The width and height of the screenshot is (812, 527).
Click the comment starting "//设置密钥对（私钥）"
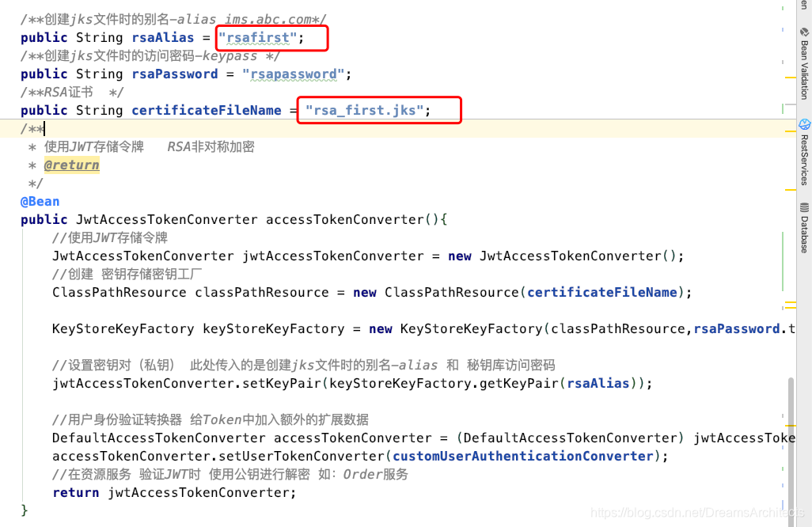(x=303, y=365)
